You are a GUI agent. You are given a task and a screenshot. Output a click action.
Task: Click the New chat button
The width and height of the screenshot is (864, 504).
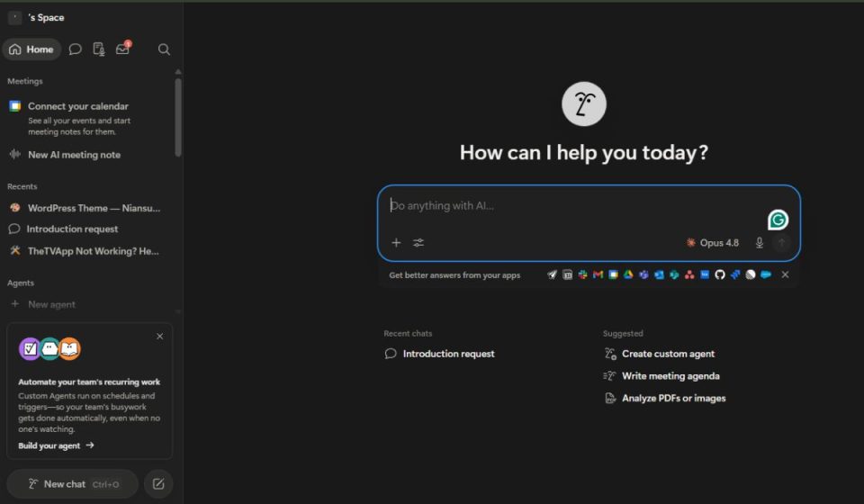72,484
